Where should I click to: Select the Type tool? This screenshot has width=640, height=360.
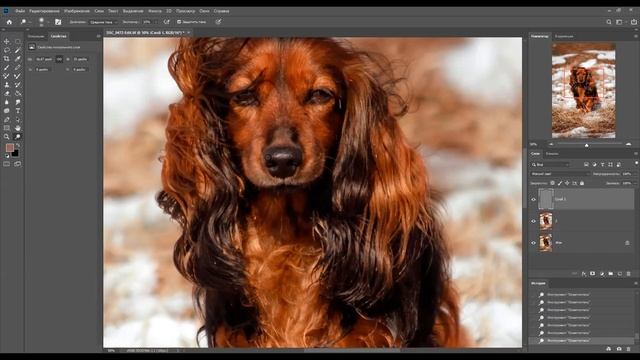coord(18,111)
